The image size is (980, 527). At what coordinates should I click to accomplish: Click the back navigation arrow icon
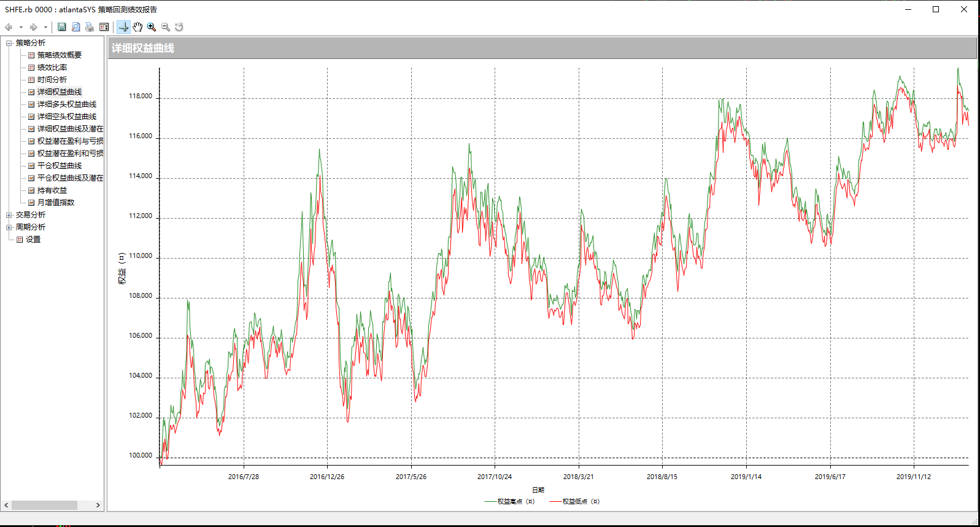tap(9, 27)
